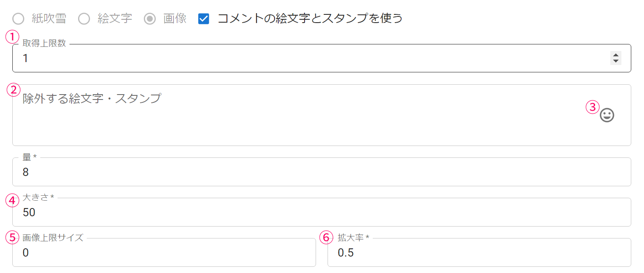Increase 取得上限数 with the up arrow
This screenshot has width=644, height=273.
pos(616,55)
